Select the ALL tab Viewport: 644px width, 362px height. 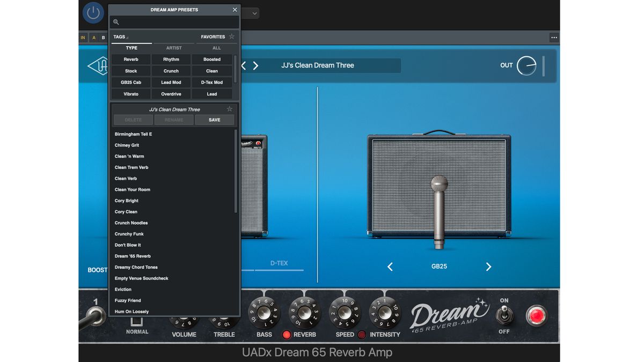(x=216, y=48)
